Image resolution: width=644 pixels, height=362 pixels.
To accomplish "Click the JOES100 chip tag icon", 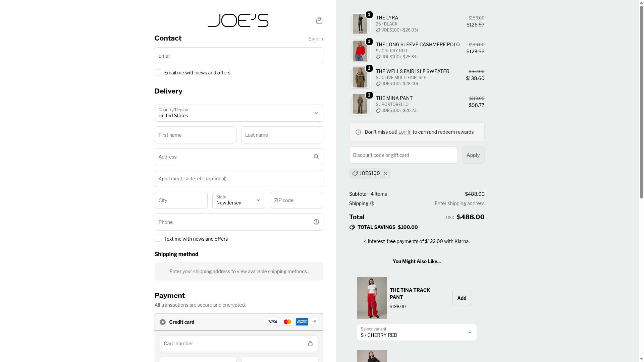I will point(355,173).
